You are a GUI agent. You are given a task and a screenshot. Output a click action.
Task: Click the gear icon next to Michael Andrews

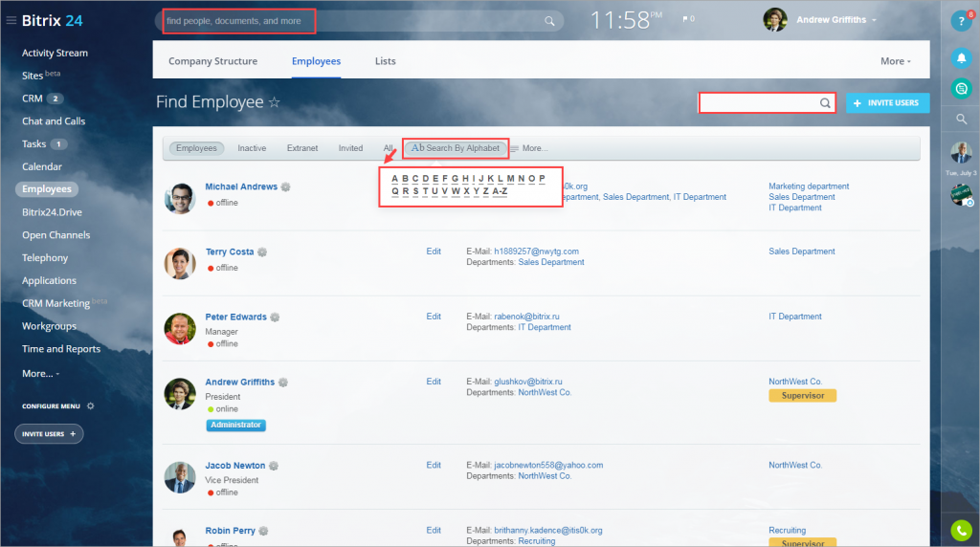[x=285, y=186]
